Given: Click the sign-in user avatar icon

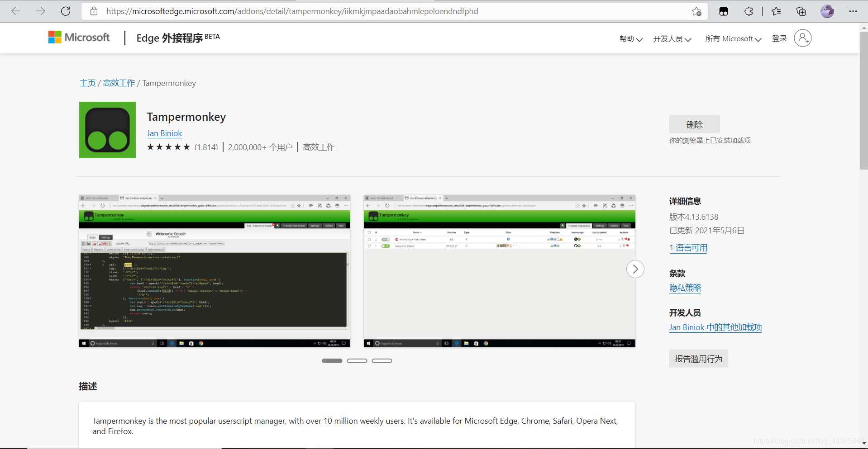Looking at the screenshot, I should click(803, 38).
